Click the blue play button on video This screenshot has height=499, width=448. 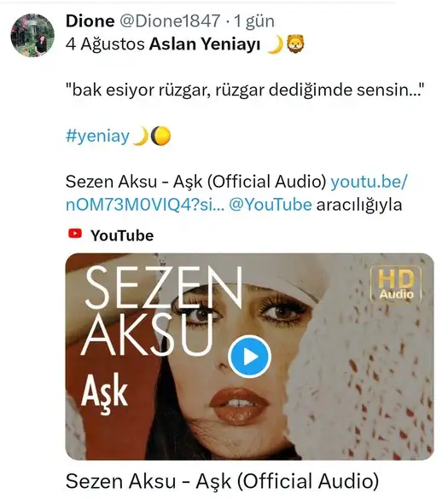pyautogui.click(x=250, y=357)
